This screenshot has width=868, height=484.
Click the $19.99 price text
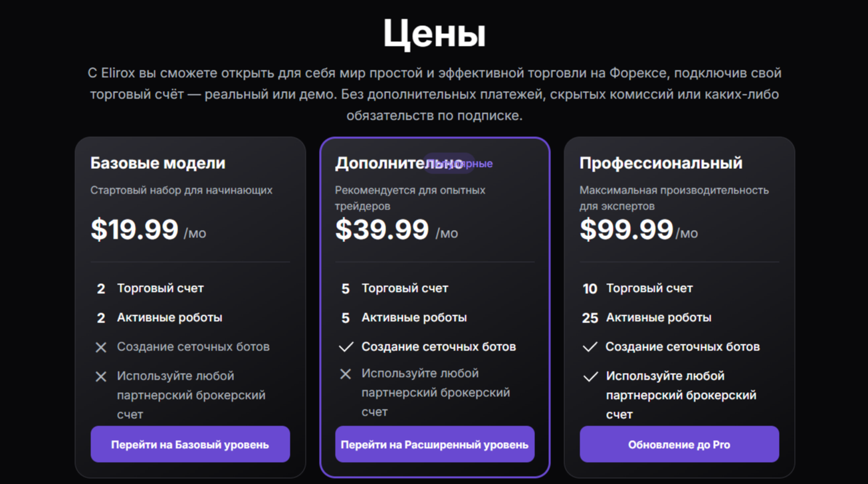[135, 231]
